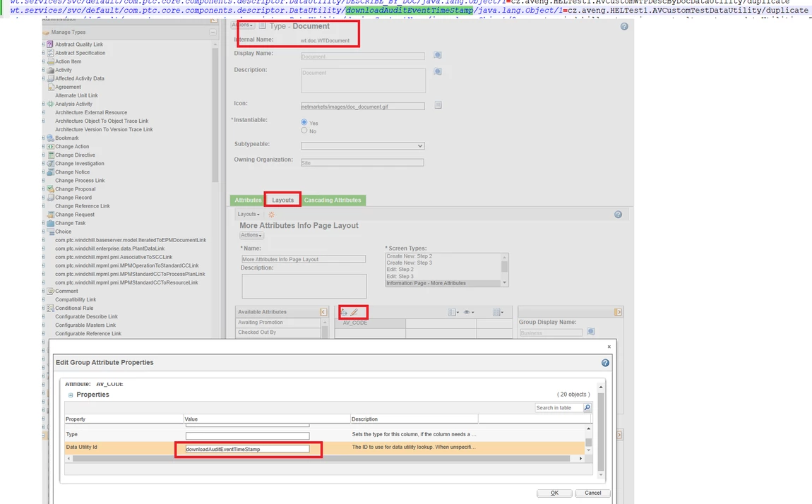This screenshot has width=812, height=504.
Task: Click the Cancel button
Action: pos(592,493)
